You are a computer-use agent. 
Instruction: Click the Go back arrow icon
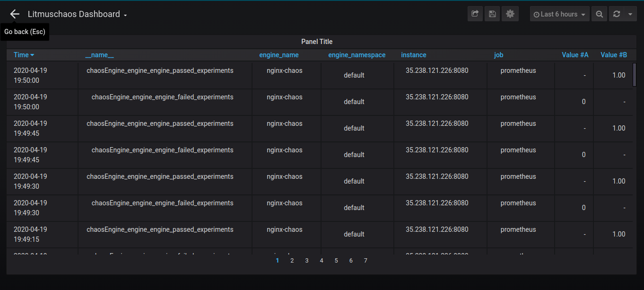tap(15, 14)
